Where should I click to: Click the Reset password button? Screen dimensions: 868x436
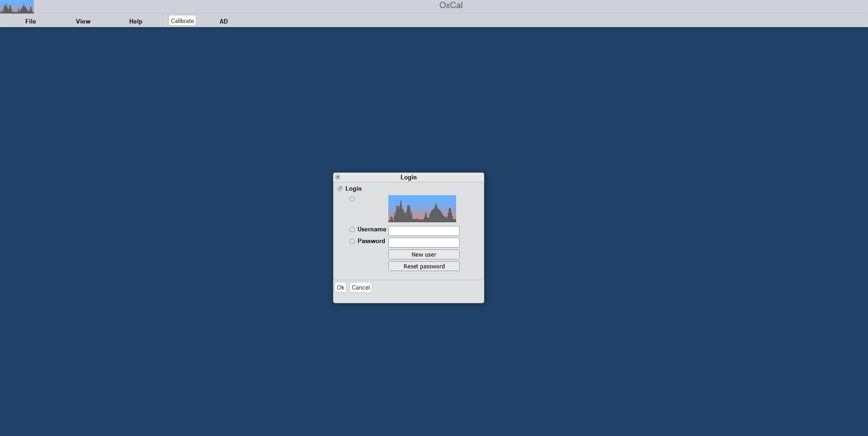point(424,266)
